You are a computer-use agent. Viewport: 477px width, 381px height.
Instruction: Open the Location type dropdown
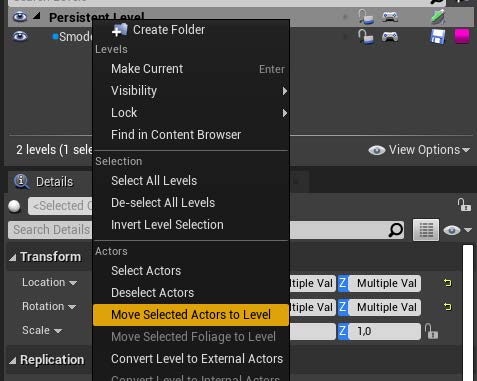coord(50,283)
